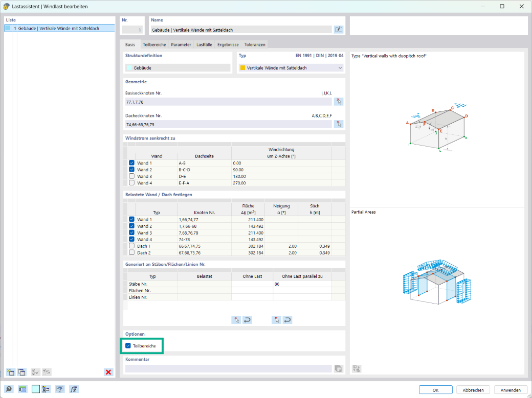Screen dimensions: 532x398
Task: Click into the Name input field
Action: (241, 30)
